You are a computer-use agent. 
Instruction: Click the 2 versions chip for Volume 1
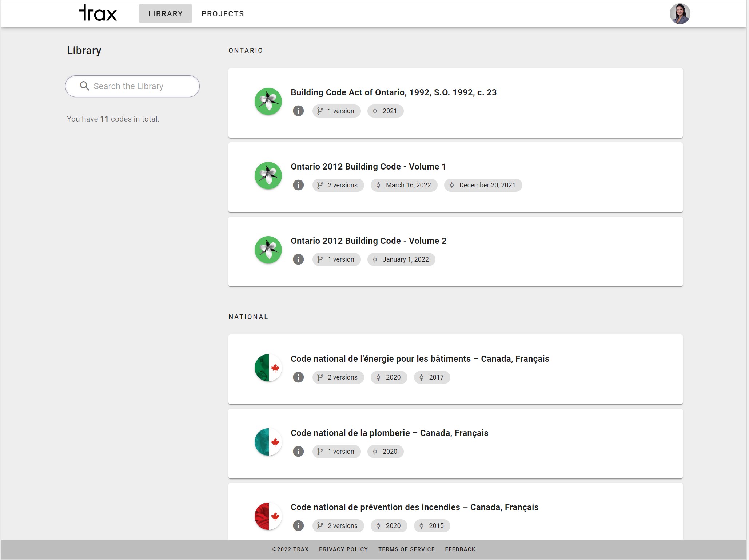pos(338,185)
